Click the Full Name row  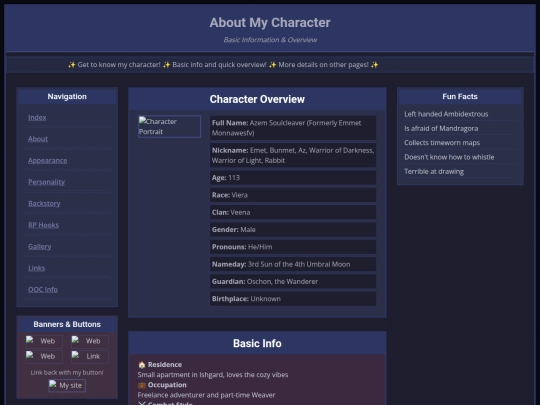point(293,128)
